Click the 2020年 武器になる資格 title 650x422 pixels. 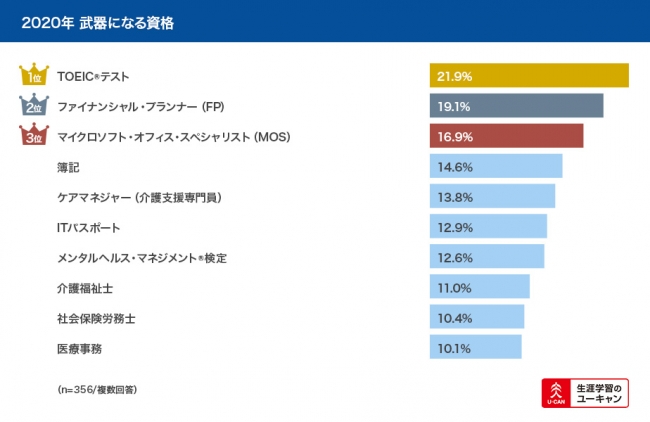(97, 22)
